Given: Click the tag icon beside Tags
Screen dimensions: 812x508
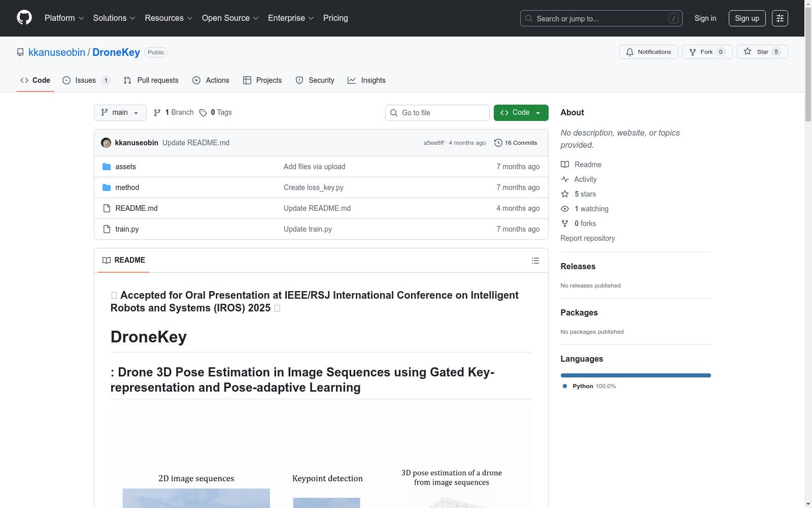Looking at the screenshot, I should tap(203, 113).
